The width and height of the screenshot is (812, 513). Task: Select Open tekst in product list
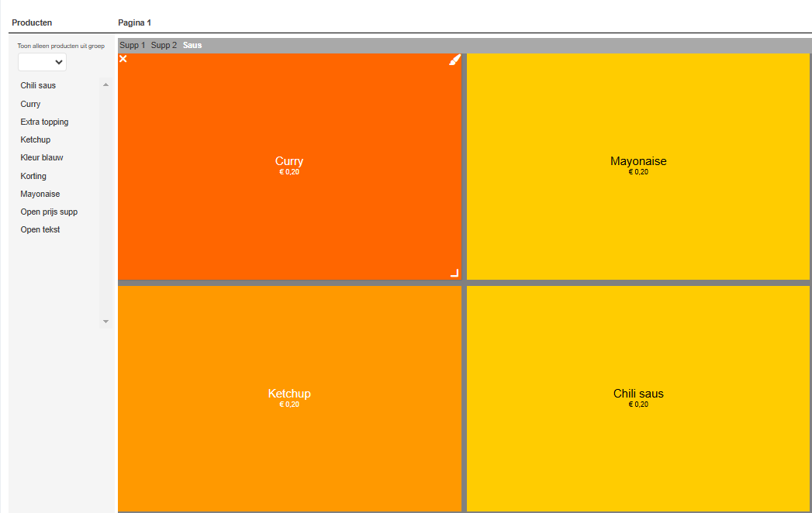40,229
